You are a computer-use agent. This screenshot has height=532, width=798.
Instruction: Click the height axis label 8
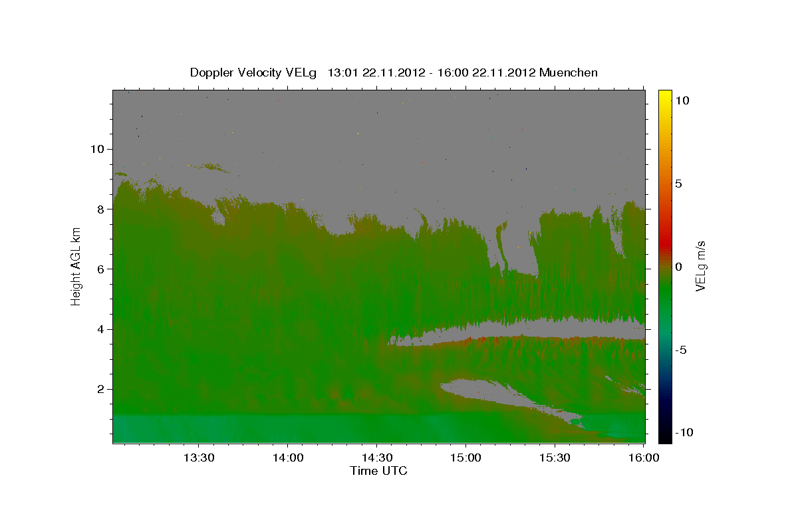(x=100, y=209)
